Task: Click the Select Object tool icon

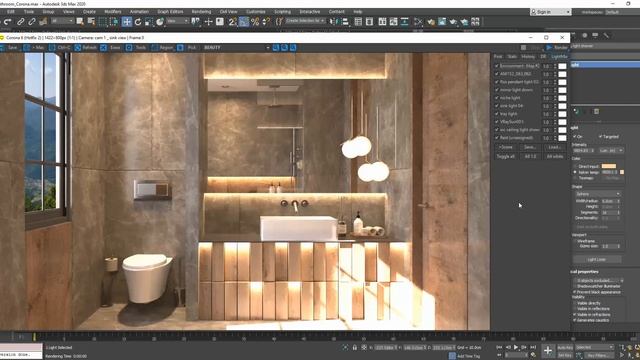Action: [80, 22]
